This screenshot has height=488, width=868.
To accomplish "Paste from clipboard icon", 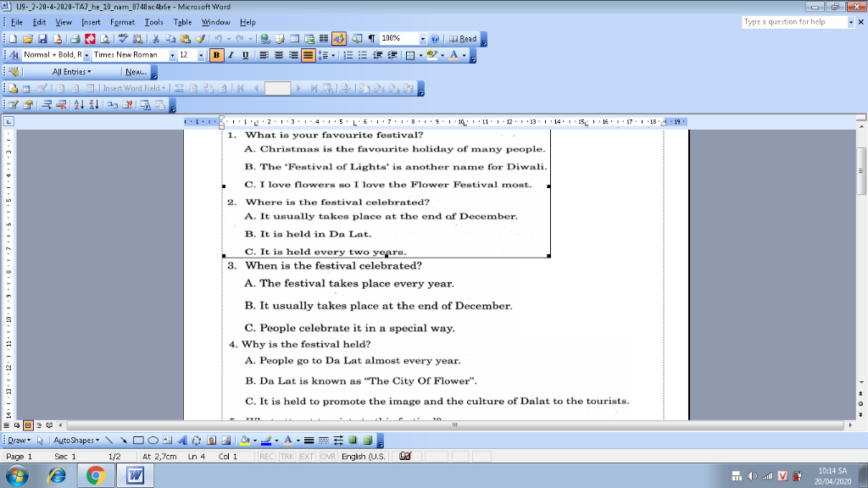I will (186, 39).
